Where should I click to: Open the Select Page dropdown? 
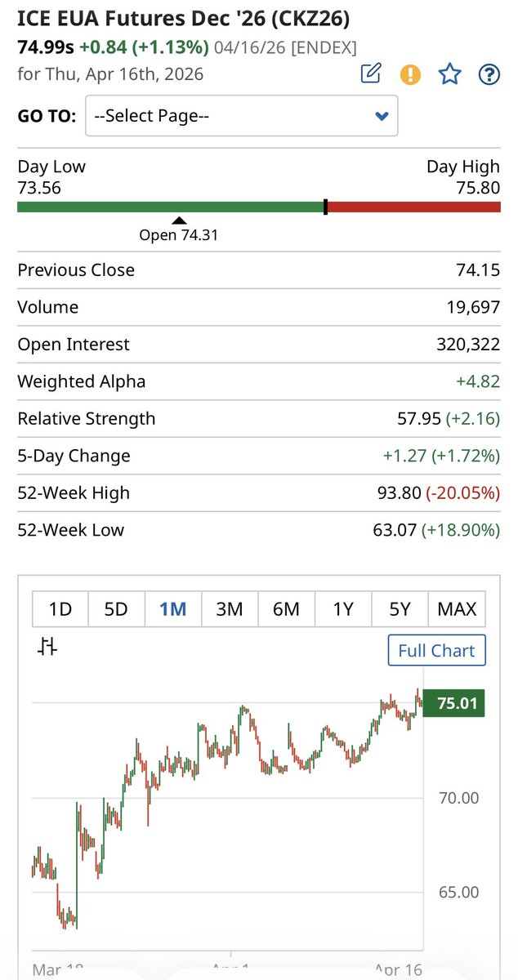point(242,116)
